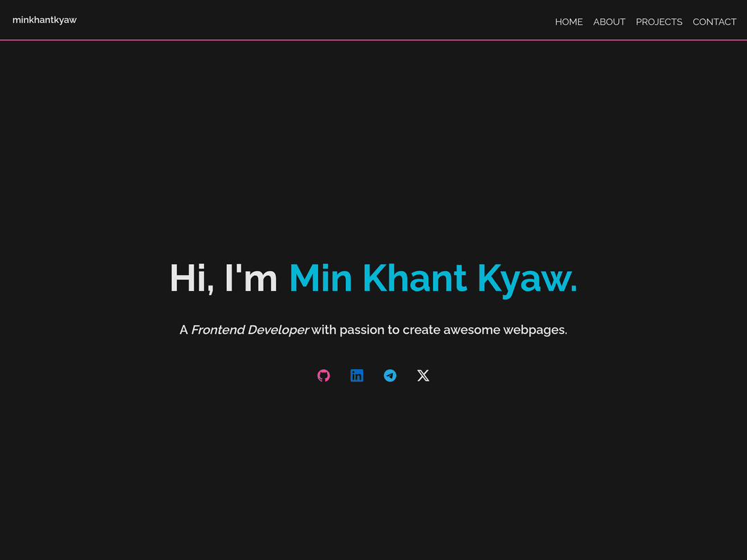
Task: Click the pink divider line under the header
Action: 373,40
